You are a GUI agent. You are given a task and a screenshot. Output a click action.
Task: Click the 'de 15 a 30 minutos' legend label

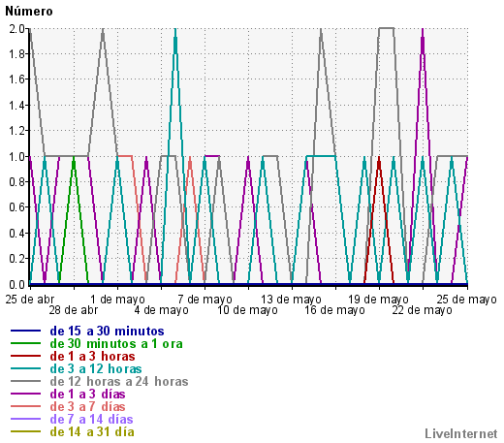[x=107, y=332]
